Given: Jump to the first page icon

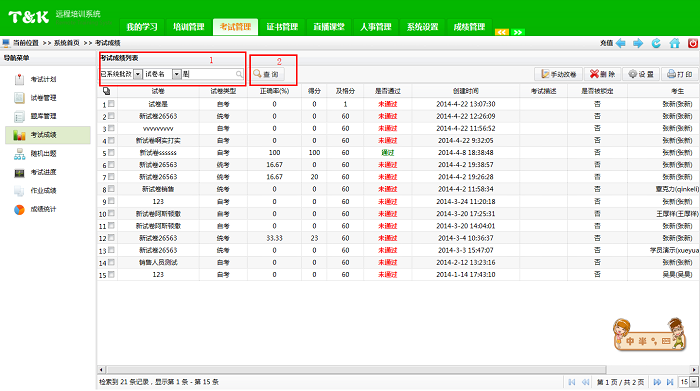Looking at the screenshot, I should click(x=571, y=382).
